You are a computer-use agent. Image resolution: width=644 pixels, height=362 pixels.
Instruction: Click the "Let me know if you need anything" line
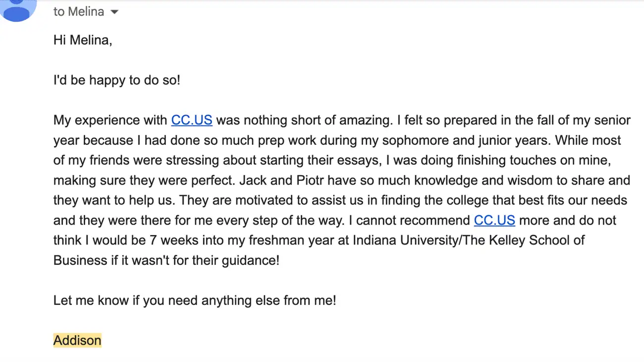pyautogui.click(x=195, y=300)
